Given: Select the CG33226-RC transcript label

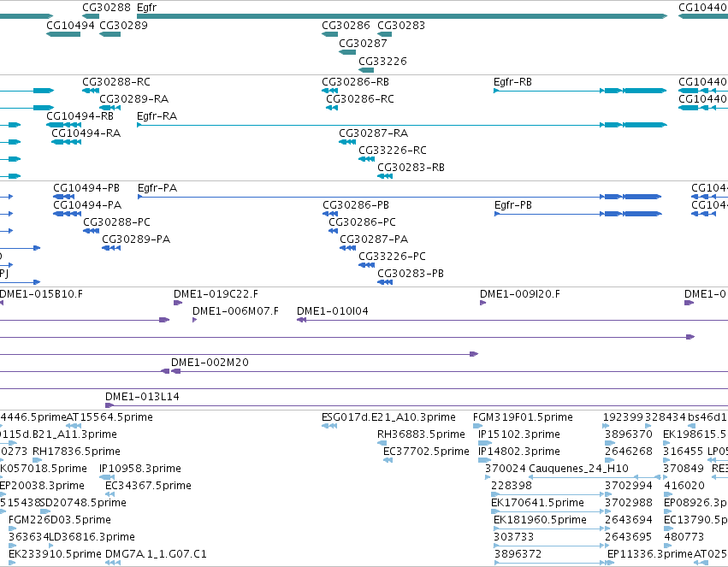Looking at the screenshot, I should tap(393, 151).
